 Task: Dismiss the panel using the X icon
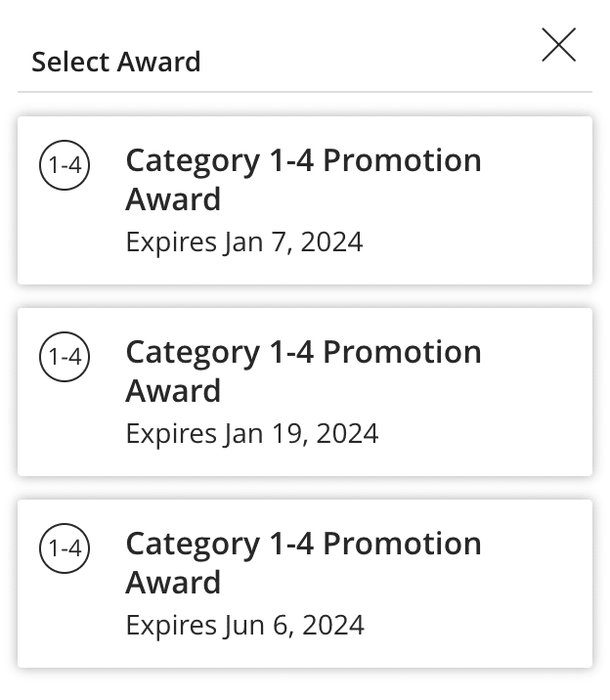pos(559,45)
